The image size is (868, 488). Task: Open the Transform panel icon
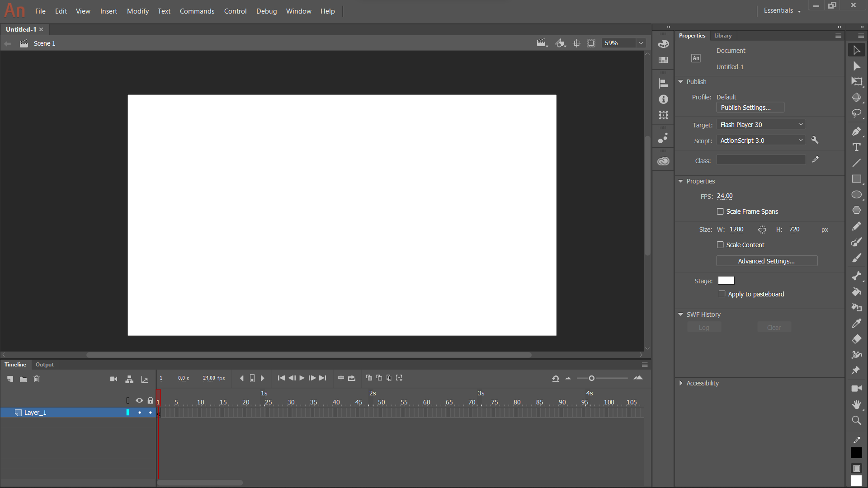tap(663, 115)
